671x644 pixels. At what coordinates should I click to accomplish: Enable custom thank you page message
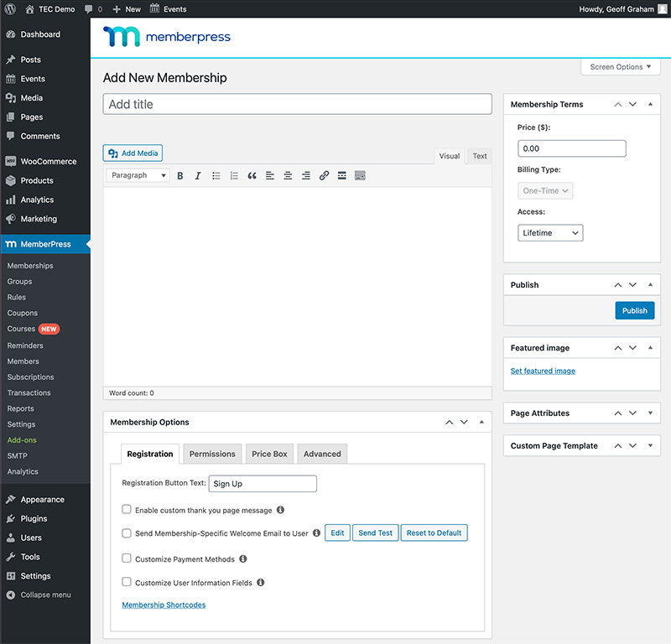[x=127, y=509]
